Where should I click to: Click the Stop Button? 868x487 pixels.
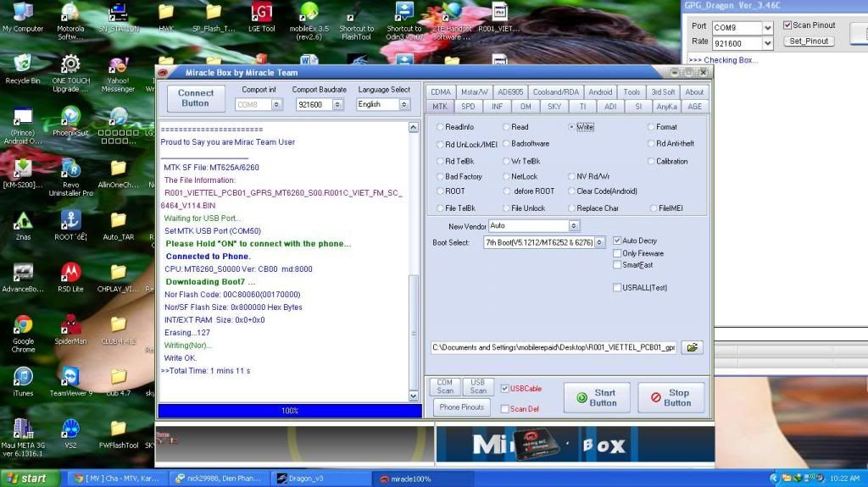[x=671, y=397]
